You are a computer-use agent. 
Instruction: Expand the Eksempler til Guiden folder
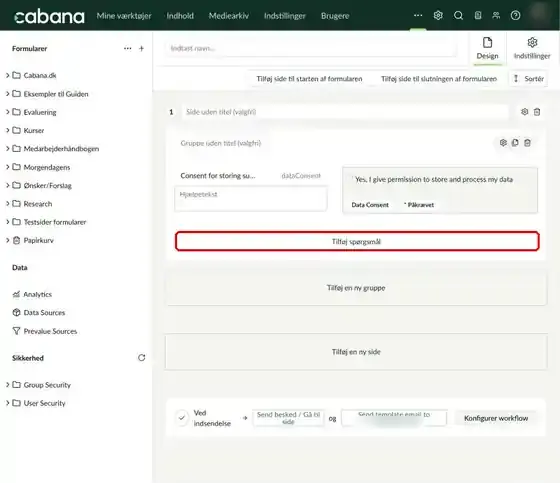(8, 94)
